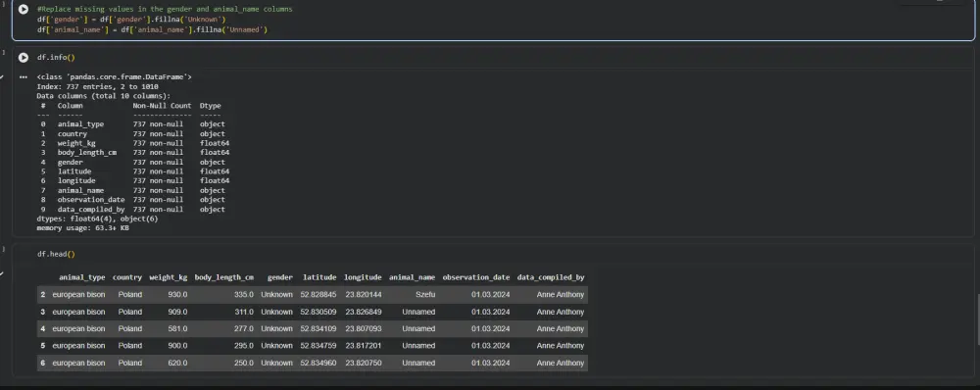Click 'Unknown' gender in dataframe row 5
This screenshot has height=390, width=980.
[277, 346]
